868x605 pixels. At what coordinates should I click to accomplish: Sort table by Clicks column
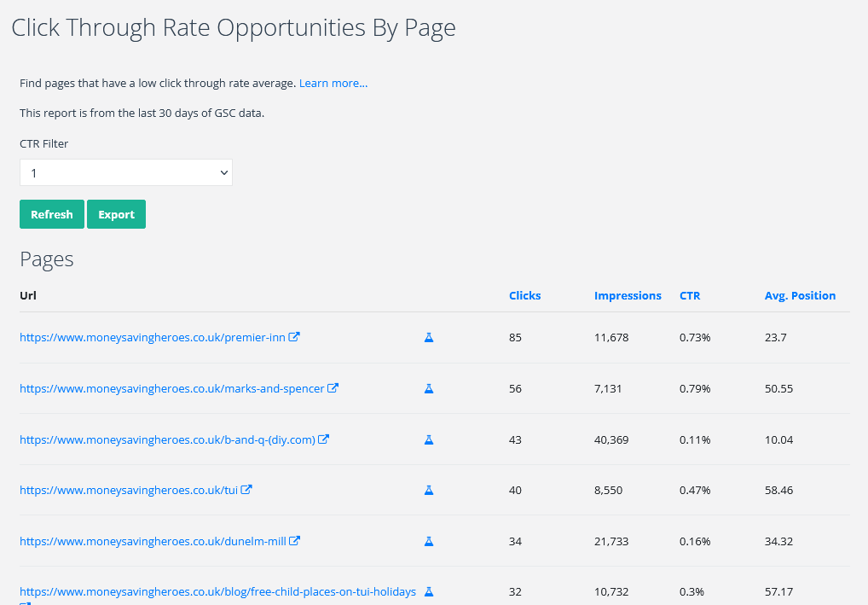pyautogui.click(x=524, y=296)
